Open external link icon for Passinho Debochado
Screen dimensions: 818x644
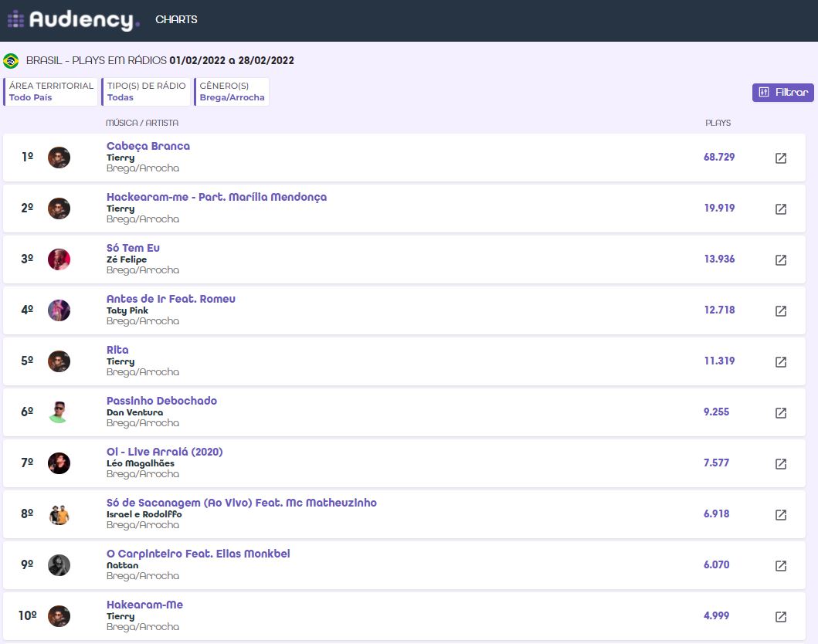pyautogui.click(x=780, y=413)
